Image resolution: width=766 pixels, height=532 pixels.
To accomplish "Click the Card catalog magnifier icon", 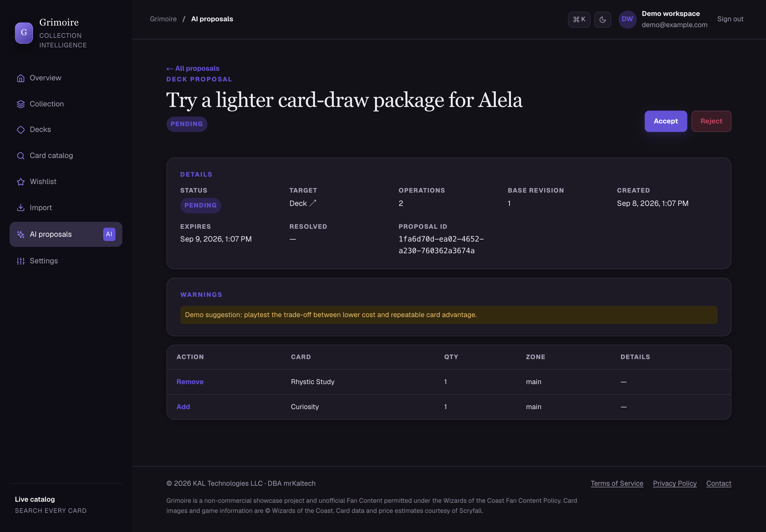I will pos(21,156).
